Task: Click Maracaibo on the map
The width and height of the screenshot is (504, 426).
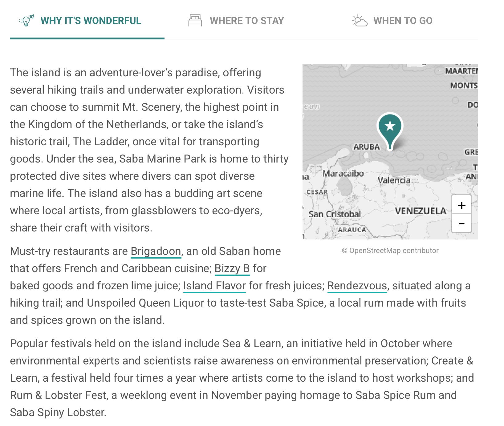Action: [x=343, y=173]
